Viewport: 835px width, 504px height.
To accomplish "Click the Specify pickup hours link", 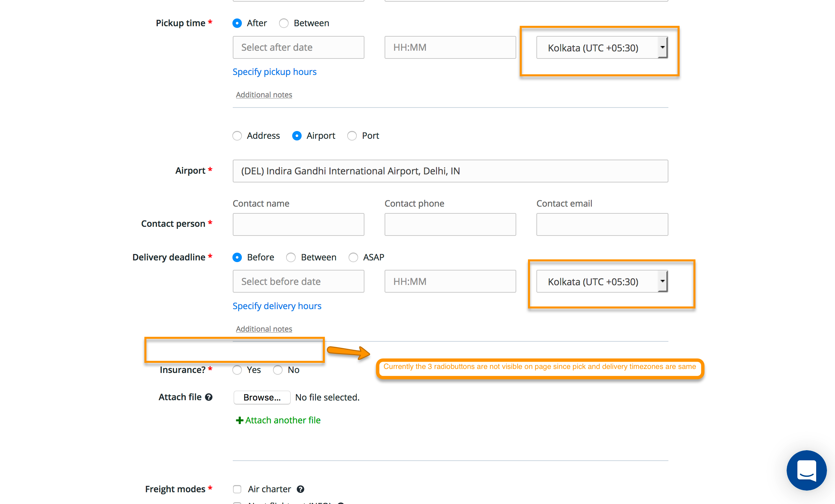I will point(274,72).
